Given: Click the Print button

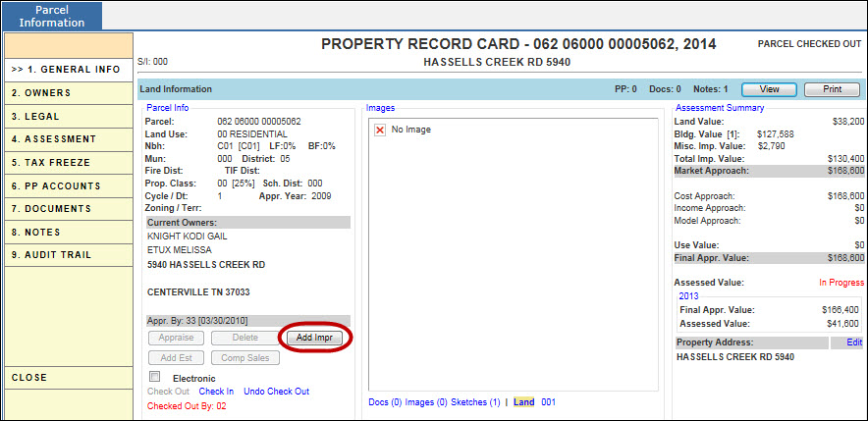Looking at the screenshot, I should click(x=831, y=89).
